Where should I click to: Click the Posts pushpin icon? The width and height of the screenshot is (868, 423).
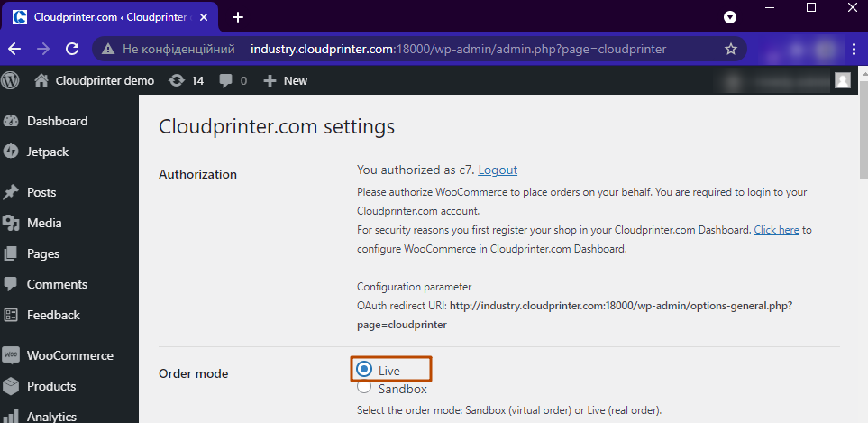click(x=11, y=192)
